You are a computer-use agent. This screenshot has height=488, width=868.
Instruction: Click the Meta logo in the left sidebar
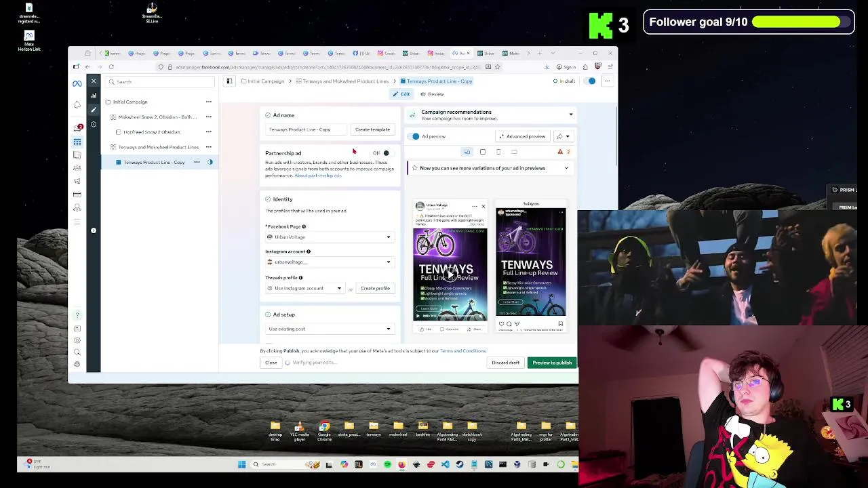click(x=77, y=83)
